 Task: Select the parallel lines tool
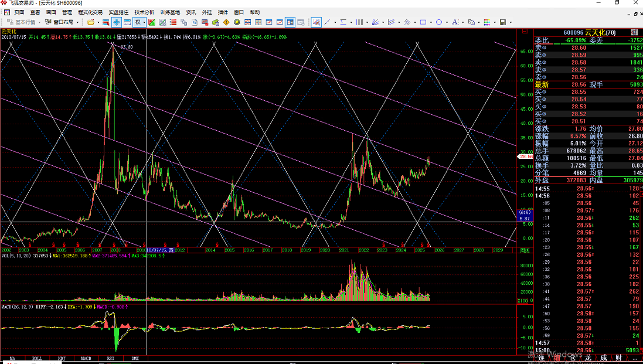click(x=407, y=22)
